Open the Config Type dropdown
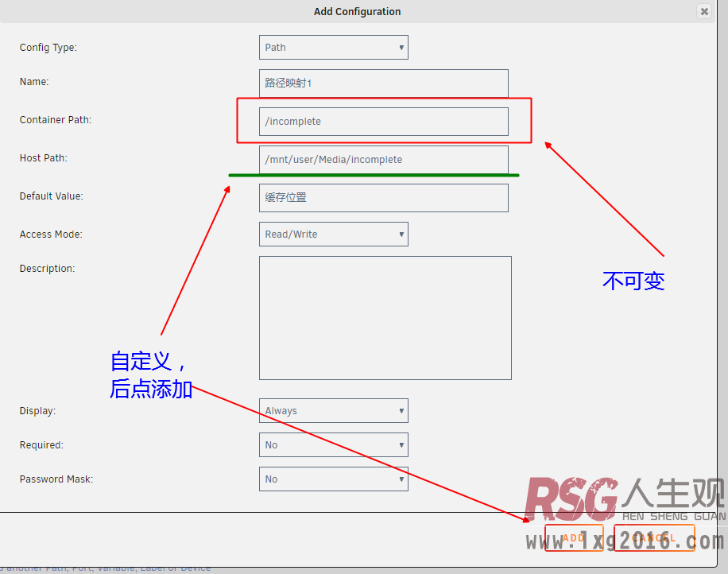This screenshot has width=728, height=574. tap(333, 48)
